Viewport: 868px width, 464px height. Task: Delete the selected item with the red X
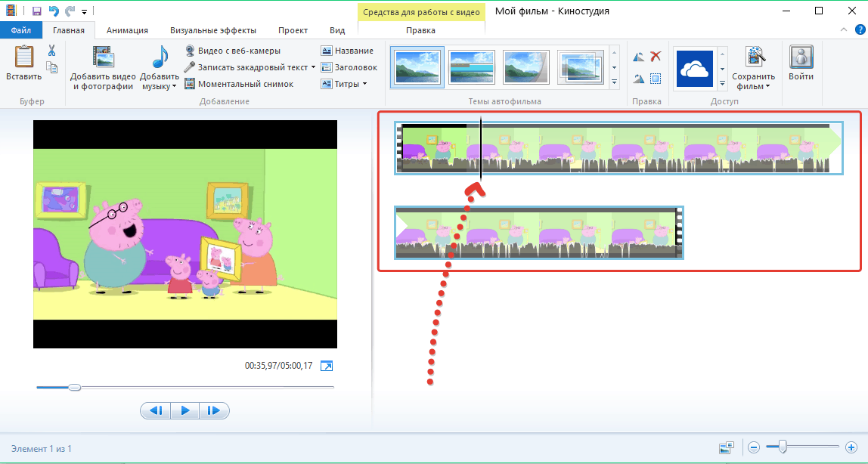coord(656,57)
